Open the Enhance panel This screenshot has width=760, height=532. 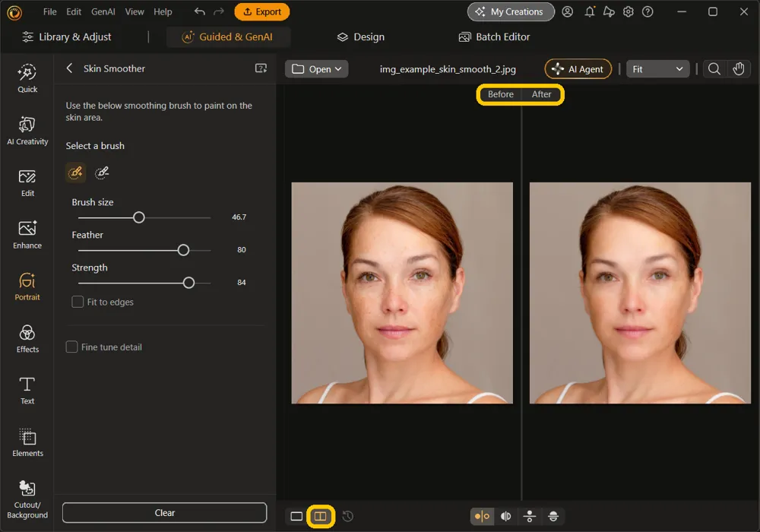tap(27, 235)
